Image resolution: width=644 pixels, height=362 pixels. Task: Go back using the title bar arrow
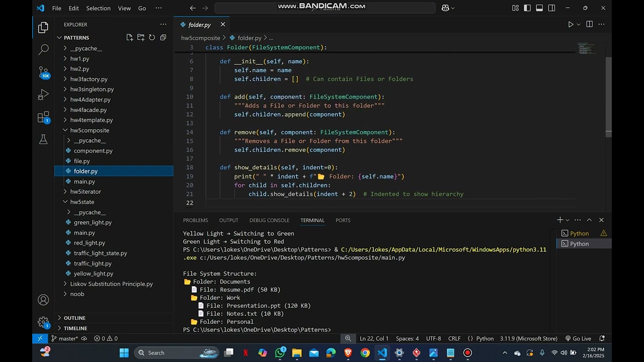pyautogui.click(x=193, y=8)
